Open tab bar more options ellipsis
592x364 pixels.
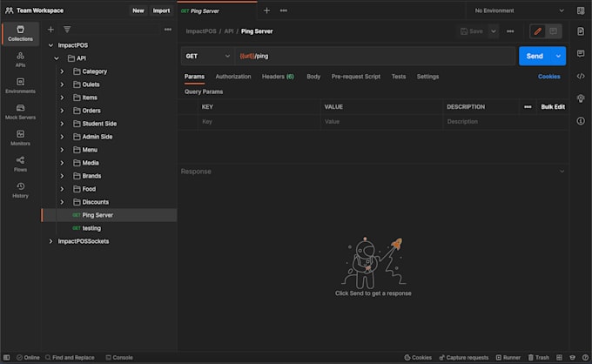284,10
